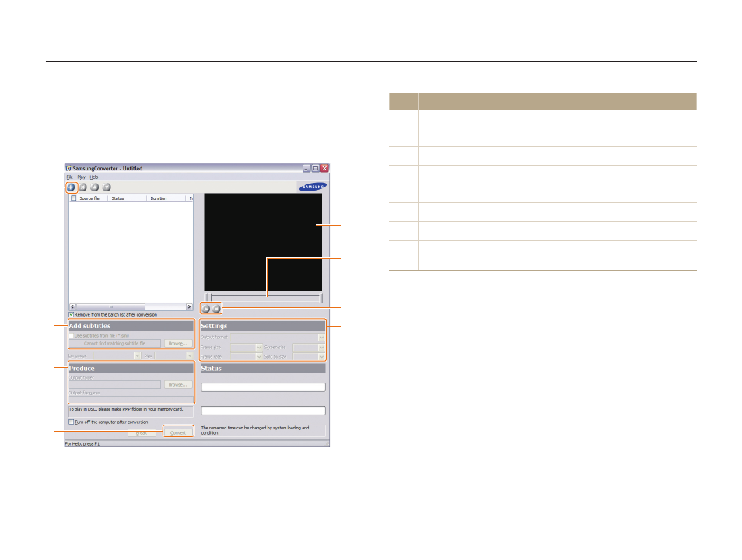This screenshot has width=742, height=560.
Task: Click the Output folder text field
Action: 115,384
